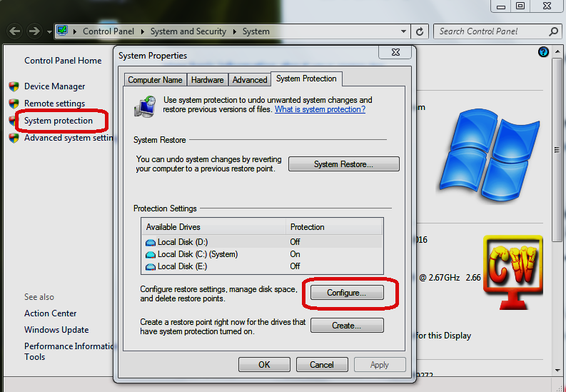The height and width of the screenshot is (392, 566).
Task: Open the Advanced tab
Action: click(250, 80)
